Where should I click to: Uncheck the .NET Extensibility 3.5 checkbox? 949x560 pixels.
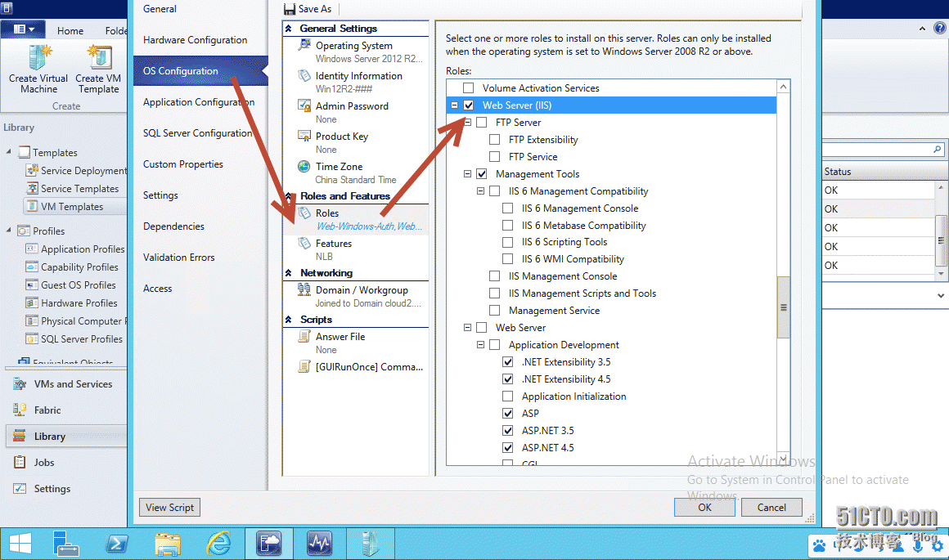coord(508,362)
